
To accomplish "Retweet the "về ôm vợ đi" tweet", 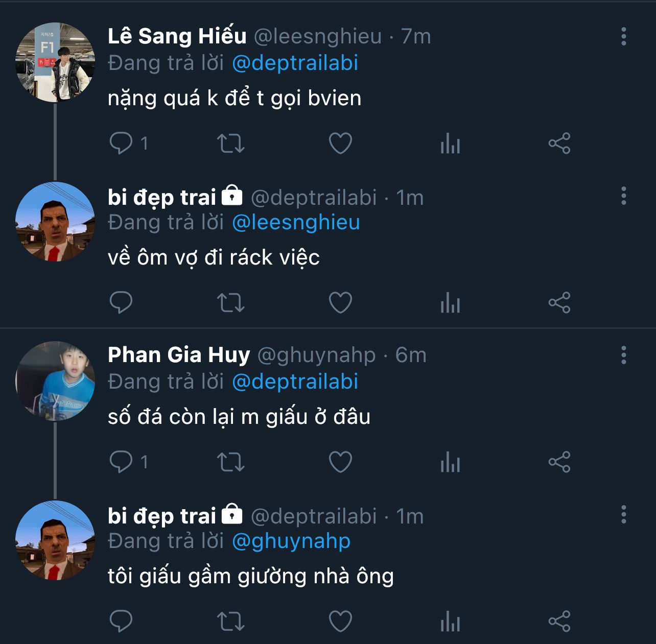I will (x=231, y=303).
